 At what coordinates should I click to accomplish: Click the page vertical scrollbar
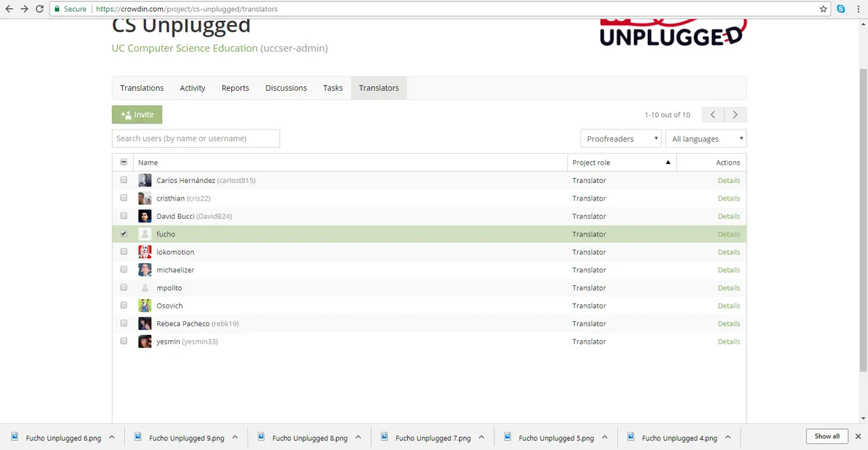(863, 220)
